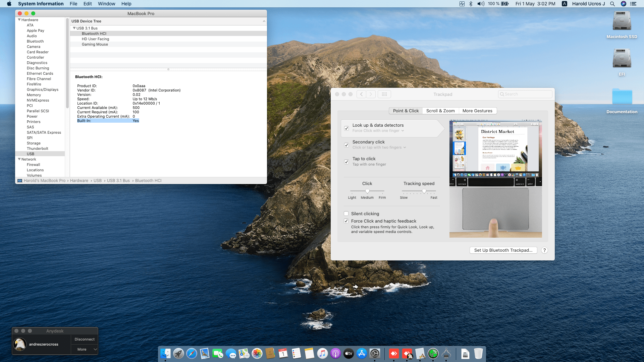Toggle Look up & data detectors checkbox
Screen dimensions: 644x362
point(346,128)
